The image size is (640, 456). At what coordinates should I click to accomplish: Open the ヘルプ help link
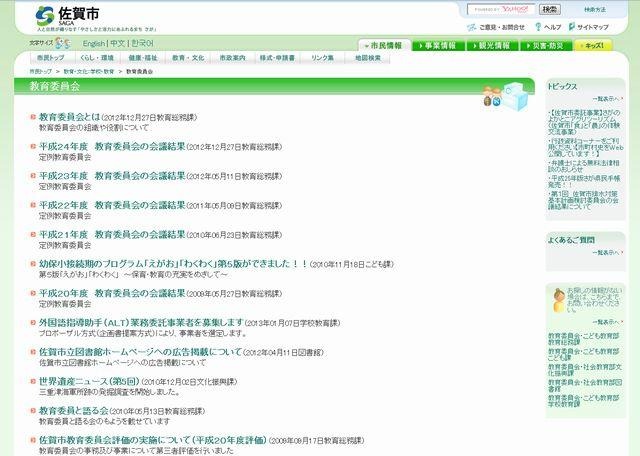(552, 27)
